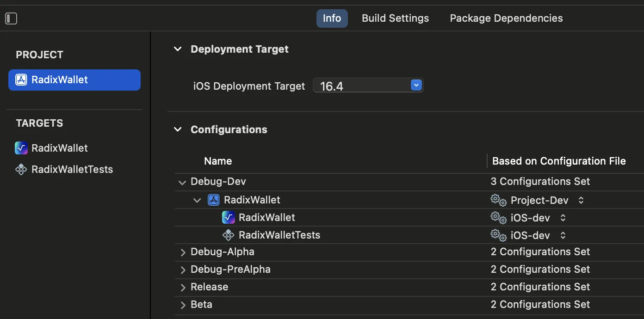Open the iOS-dev popup for RadixWalletTests row
Viewport: 644px width, 319px height.
563,235
